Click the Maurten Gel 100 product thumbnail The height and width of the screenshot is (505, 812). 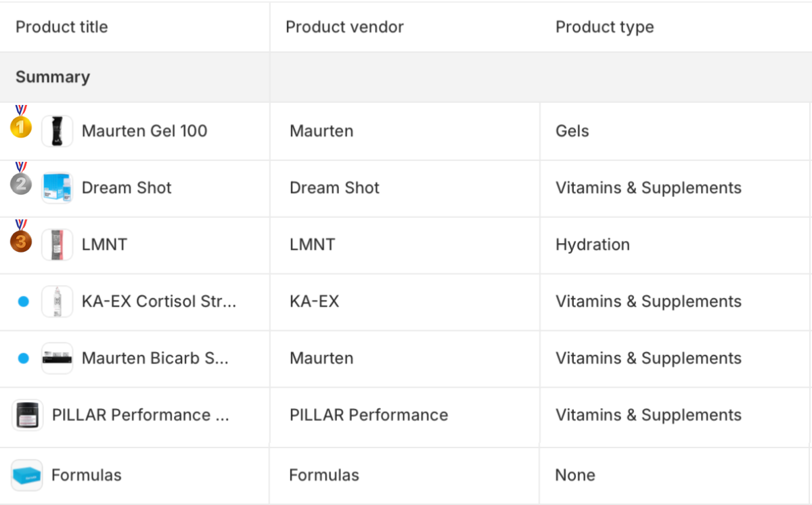[x=57, y=131]
